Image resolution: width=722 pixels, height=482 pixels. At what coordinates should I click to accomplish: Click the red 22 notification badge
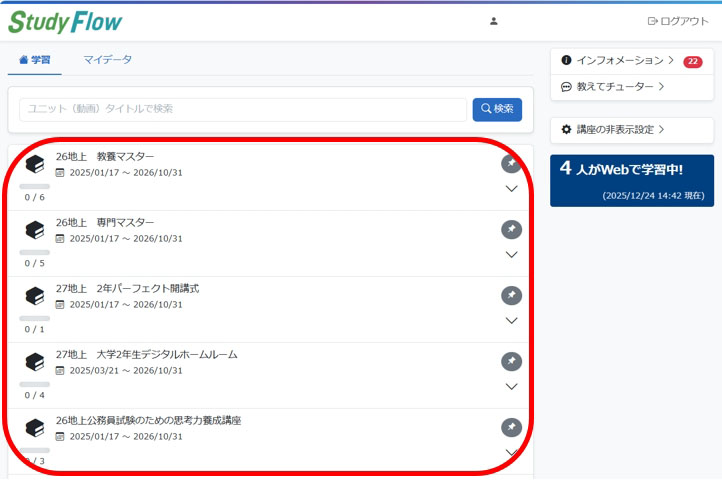point(693,61)
